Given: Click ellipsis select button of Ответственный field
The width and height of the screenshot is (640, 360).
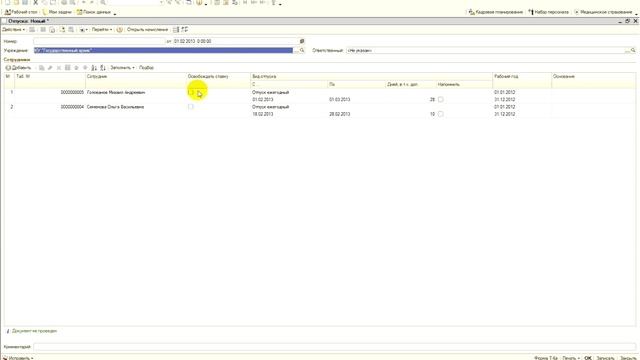Looking at the screenshot, I should 627,51.
